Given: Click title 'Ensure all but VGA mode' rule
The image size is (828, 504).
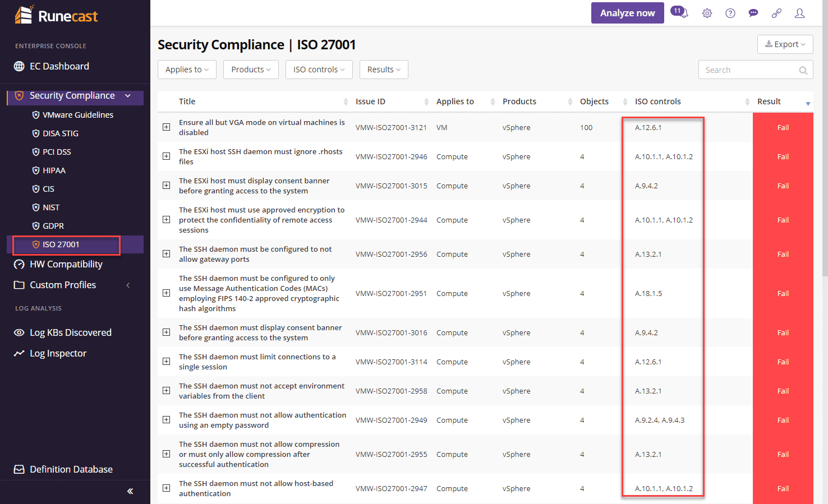Looking at the screenshot, I should (262, 127).
